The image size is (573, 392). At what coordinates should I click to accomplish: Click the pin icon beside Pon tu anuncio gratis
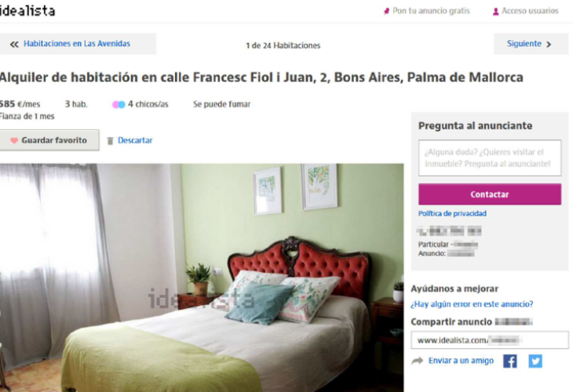[386, 11]
